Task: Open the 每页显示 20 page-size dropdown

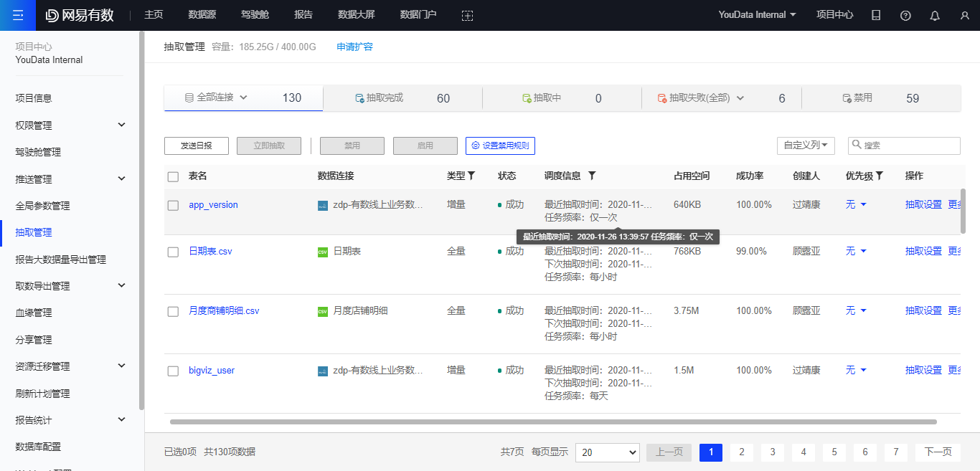Action: coord(607,452)
